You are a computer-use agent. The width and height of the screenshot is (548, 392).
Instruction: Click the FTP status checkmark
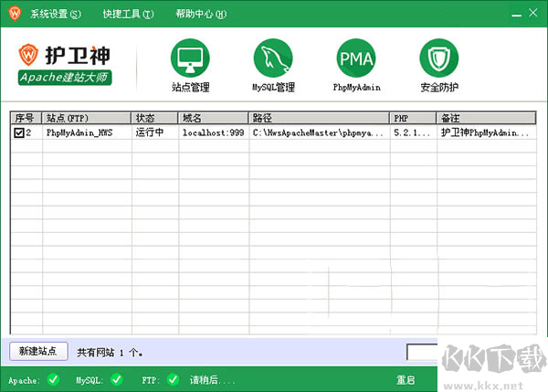click(173, 379)
